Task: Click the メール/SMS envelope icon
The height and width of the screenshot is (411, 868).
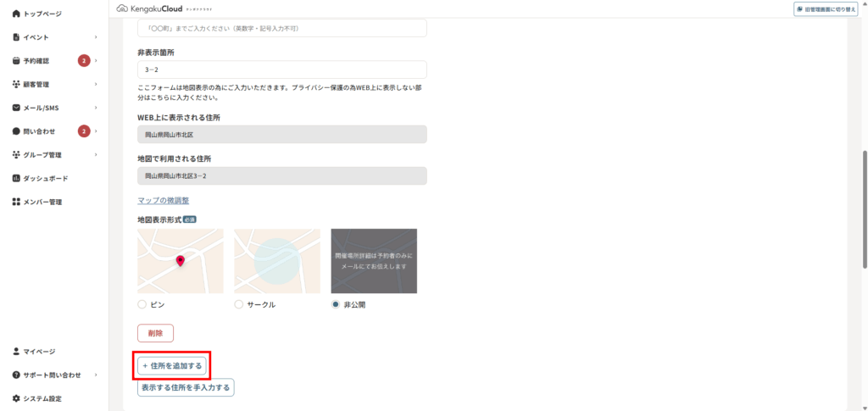Action: click(16, 108)
